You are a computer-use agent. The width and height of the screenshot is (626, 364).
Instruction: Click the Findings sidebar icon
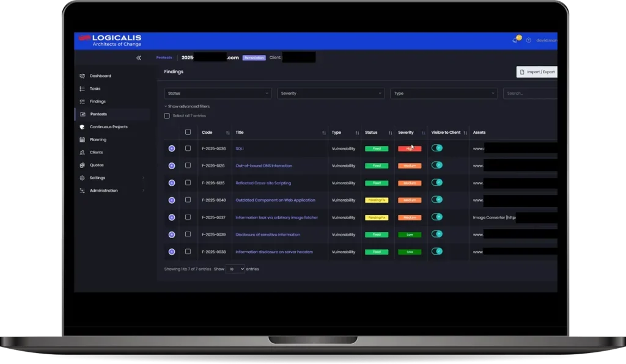[x=83, y=101]
